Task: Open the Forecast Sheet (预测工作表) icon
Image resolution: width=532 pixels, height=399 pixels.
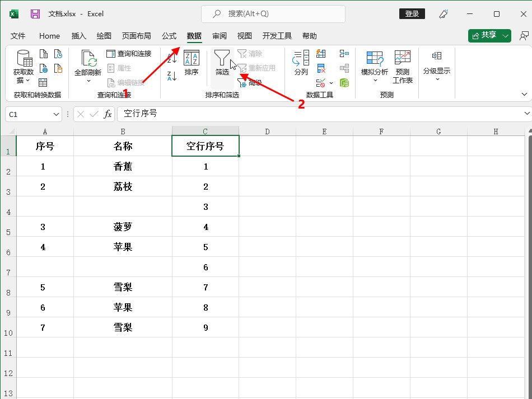Action: [402, 66]
